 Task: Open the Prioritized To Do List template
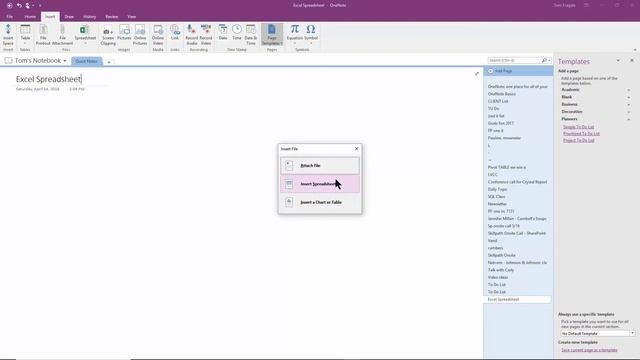[x=581, y=133]
